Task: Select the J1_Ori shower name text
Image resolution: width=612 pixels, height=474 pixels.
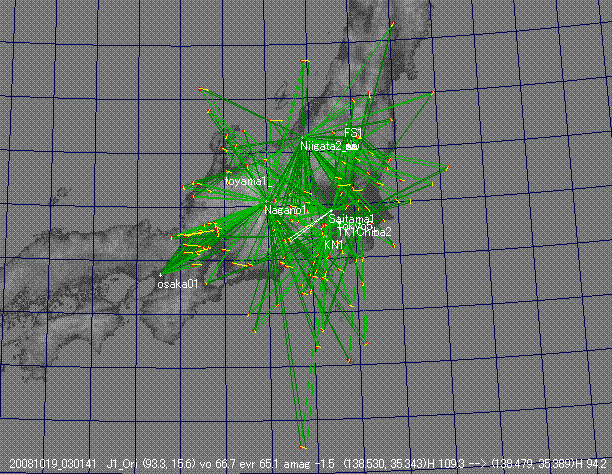Action: (x=121, y=464)
